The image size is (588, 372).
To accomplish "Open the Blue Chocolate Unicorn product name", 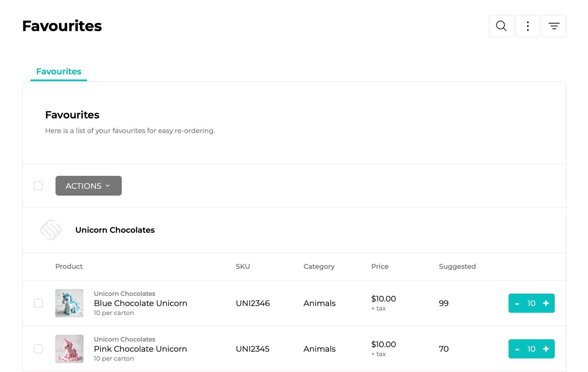I will point(141,303).
